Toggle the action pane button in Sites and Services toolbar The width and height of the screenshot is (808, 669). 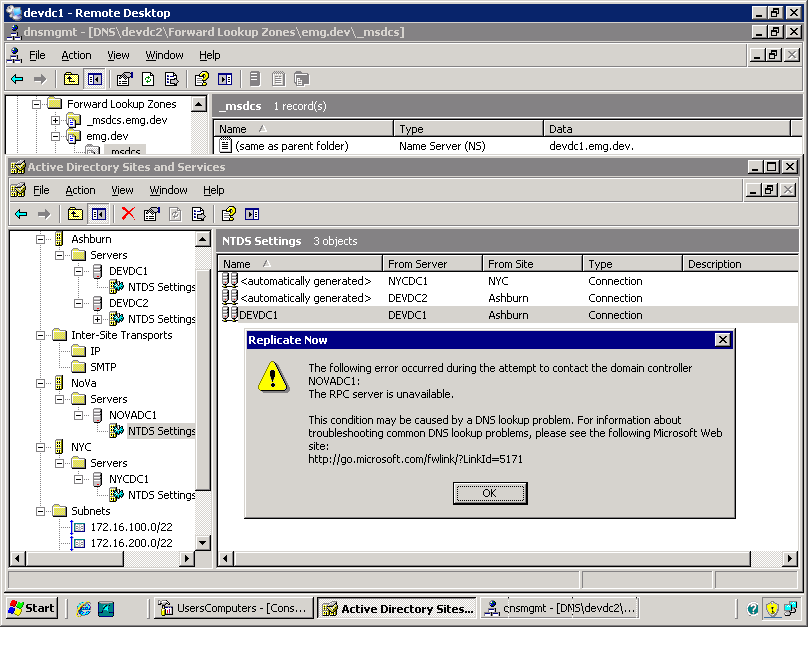pos(252,213)
